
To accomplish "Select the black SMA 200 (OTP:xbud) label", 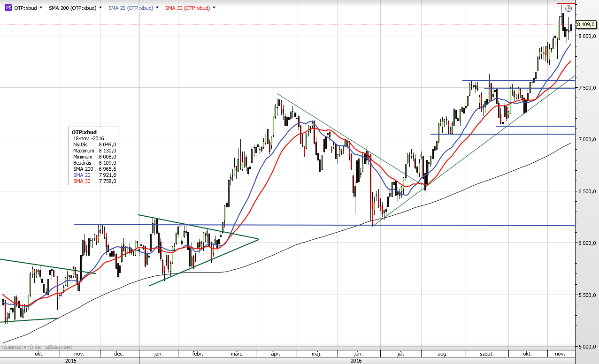I will [73, 8].
